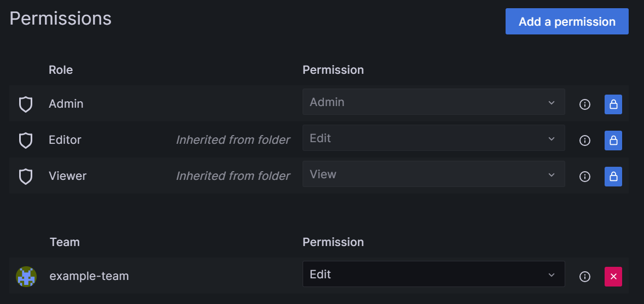Click info icon for Viewer permission

[585, 177]
